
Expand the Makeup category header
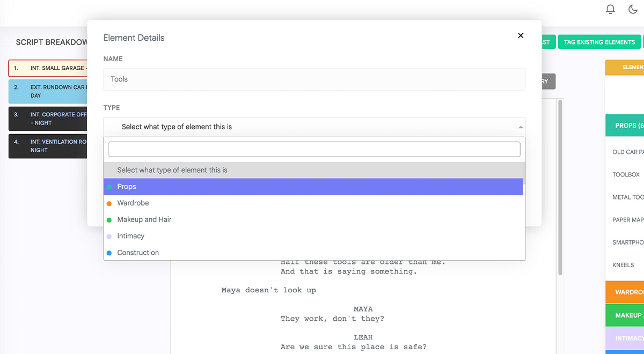(625, 315)
